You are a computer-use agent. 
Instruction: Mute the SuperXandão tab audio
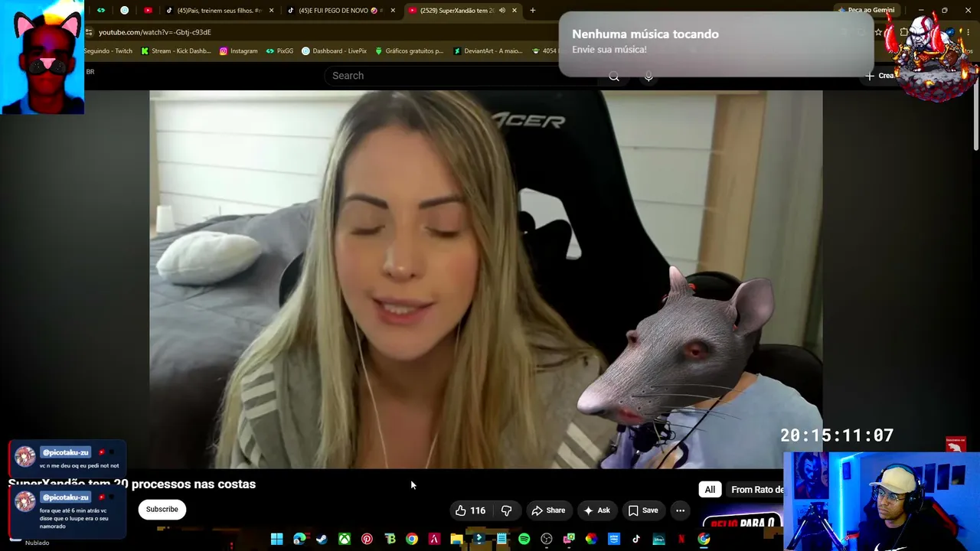tap(501, 11)
